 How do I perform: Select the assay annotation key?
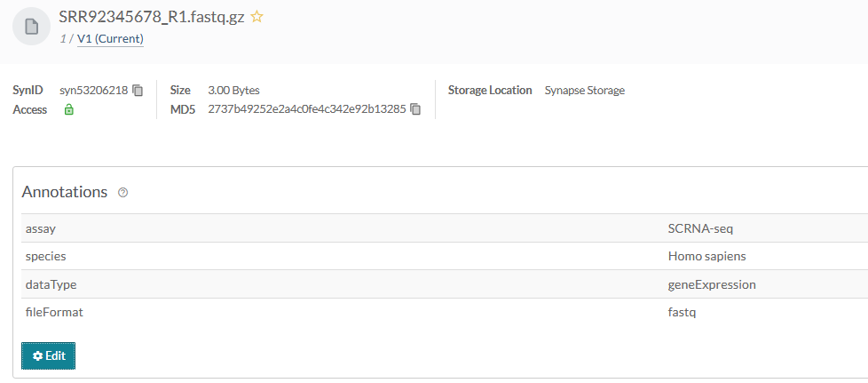click(x=41, y=228)
